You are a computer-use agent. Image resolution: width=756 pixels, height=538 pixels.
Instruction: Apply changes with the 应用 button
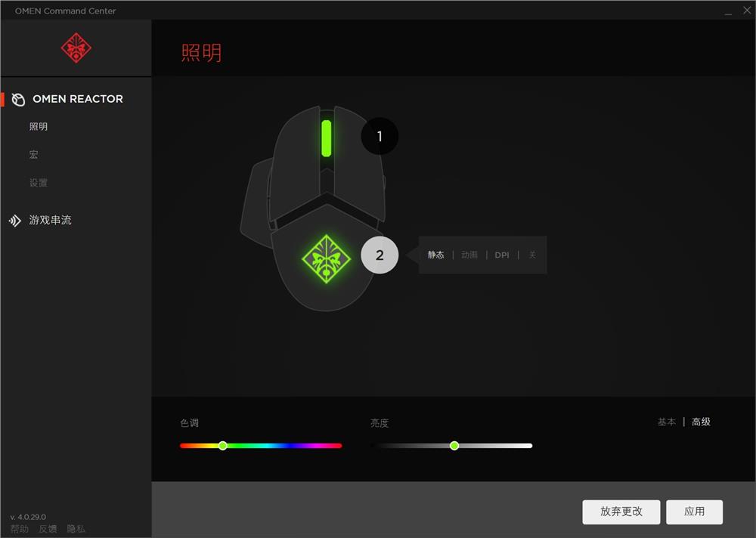click(694, 512)
